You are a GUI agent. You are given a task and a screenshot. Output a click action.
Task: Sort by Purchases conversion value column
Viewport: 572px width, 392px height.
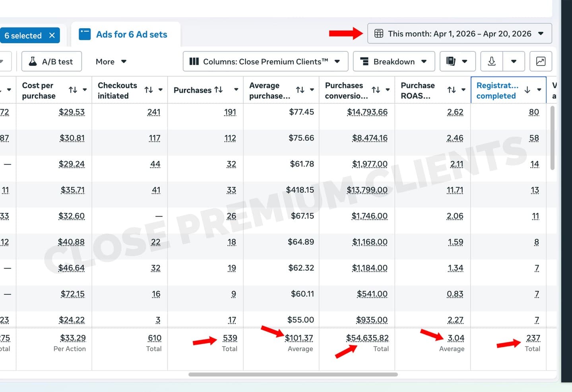point(376,90)
